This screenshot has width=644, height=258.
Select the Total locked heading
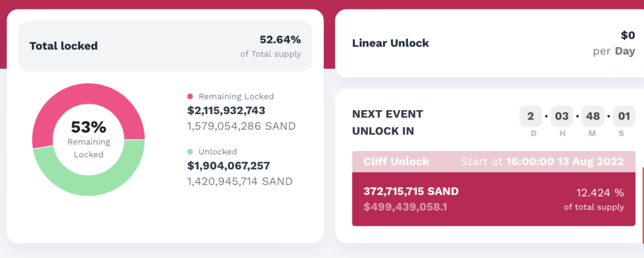click(x=64, y=46)
